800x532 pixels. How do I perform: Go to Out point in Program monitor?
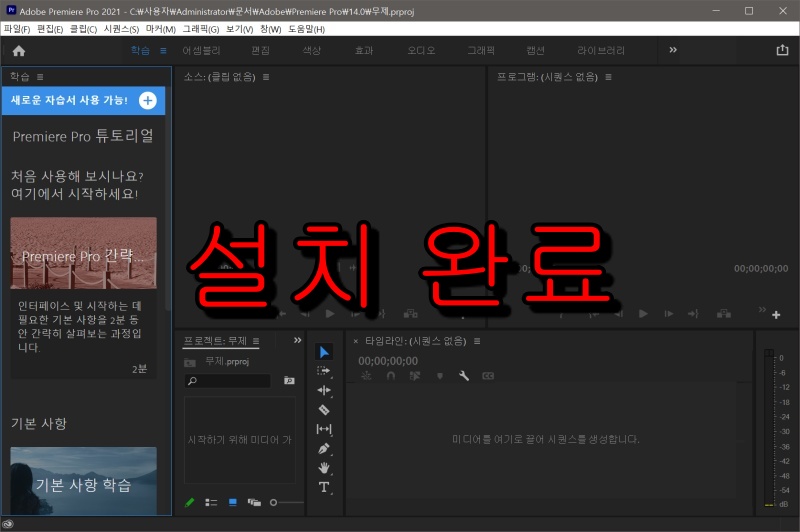[693, 314]
